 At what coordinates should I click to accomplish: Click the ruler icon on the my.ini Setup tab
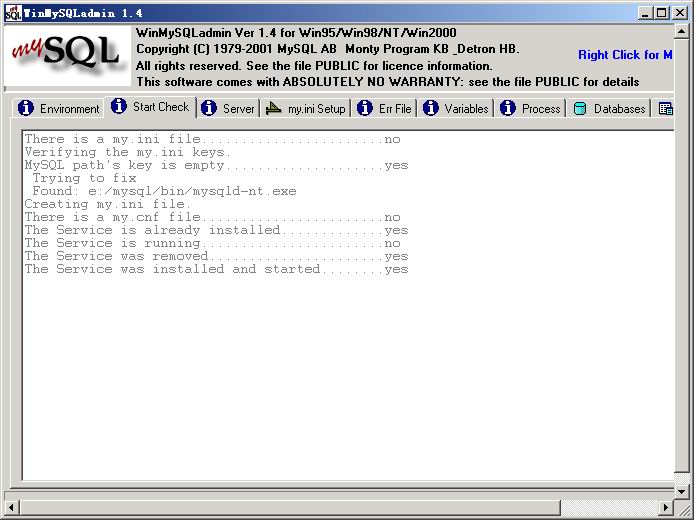tap(274, 108)
